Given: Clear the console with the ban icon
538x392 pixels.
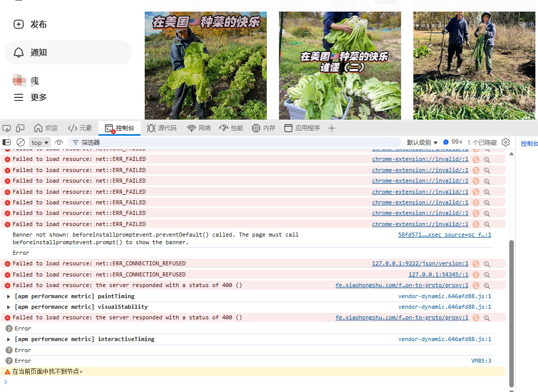Looking at the screenshot, I should [21, 142].
